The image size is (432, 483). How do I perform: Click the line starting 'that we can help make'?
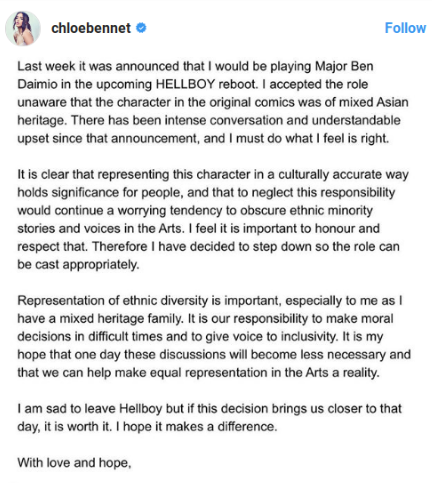point(199,373)
